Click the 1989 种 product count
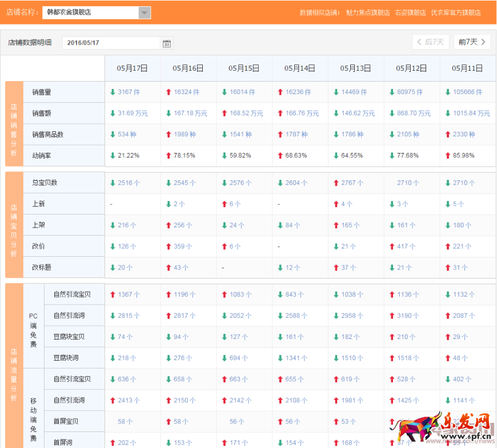Screen dimensions: 497x448 click(x=185, y=135)
